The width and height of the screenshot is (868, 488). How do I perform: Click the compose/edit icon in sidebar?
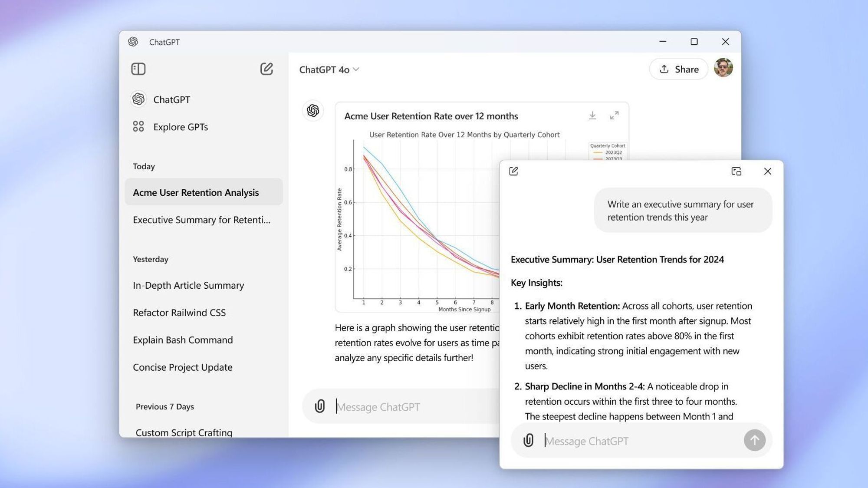tap(266, 68)
